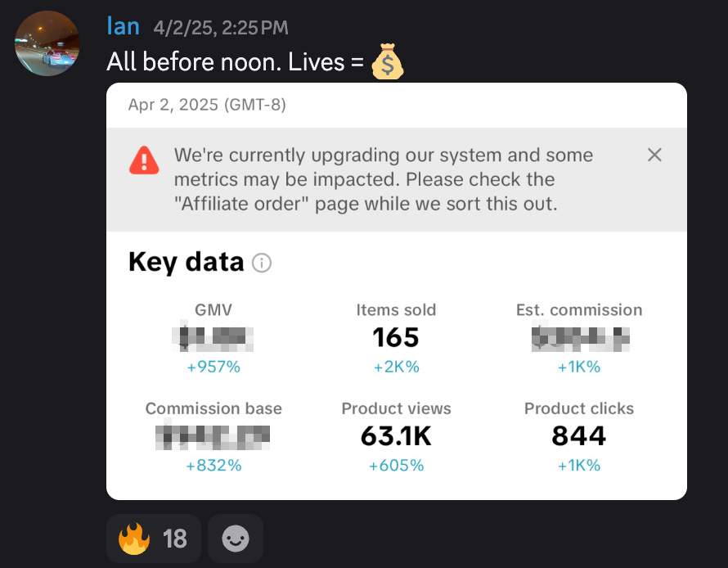Click the Apr 2, 2025 (GMT-8) date label

(x=207, y=106)
